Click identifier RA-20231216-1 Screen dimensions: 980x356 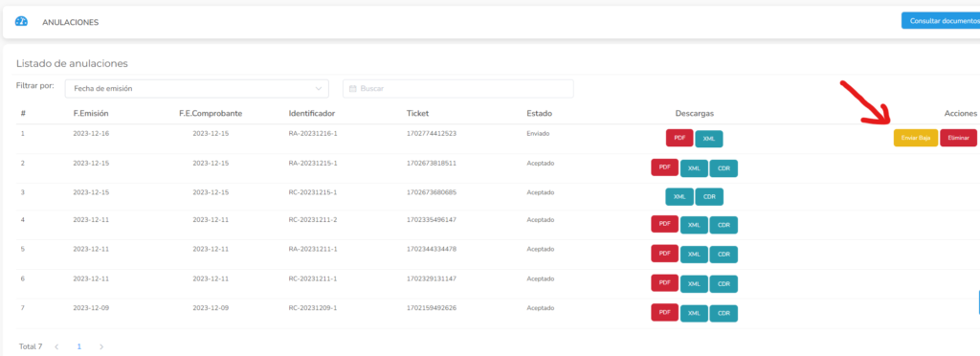[x=313, y=134]
